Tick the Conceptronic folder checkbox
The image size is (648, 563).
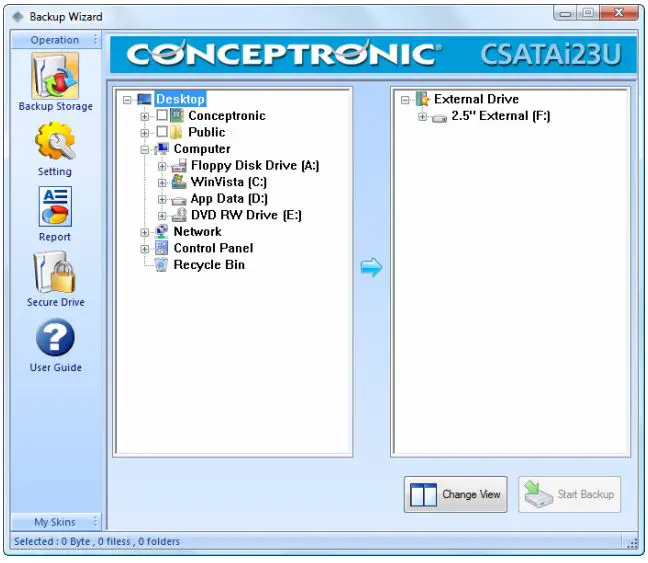(x=162, y=115)
